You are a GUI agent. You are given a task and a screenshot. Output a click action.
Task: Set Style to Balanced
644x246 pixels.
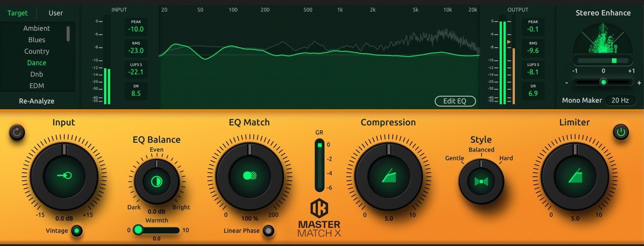(481, 150)
